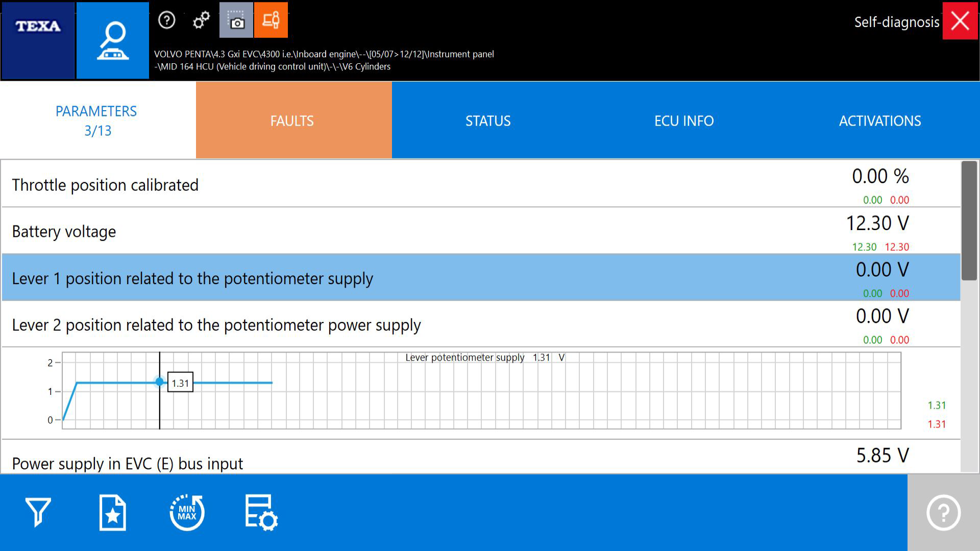The height and width of the screenshot is (551, 980).
Task: Go to the ECU INFO tab
Action: coord(684,120)
